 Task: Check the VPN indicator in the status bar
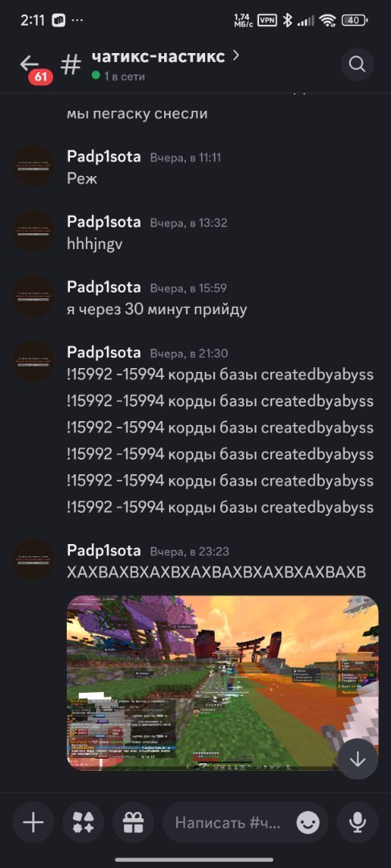click(x=267, y=20)
